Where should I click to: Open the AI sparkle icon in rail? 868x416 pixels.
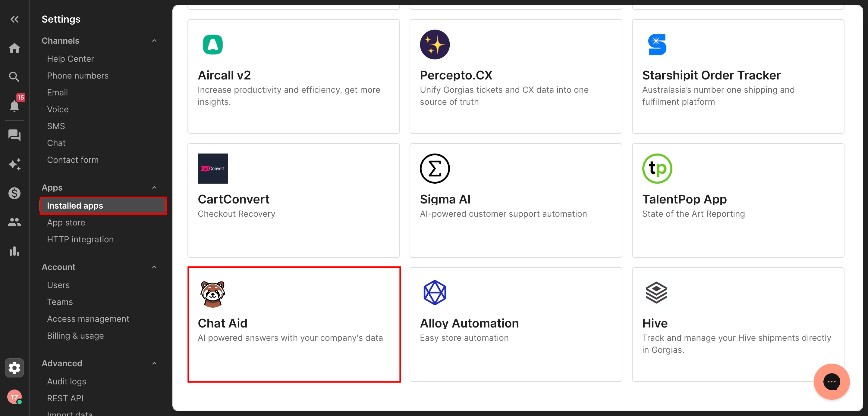(x=14, y=164)
